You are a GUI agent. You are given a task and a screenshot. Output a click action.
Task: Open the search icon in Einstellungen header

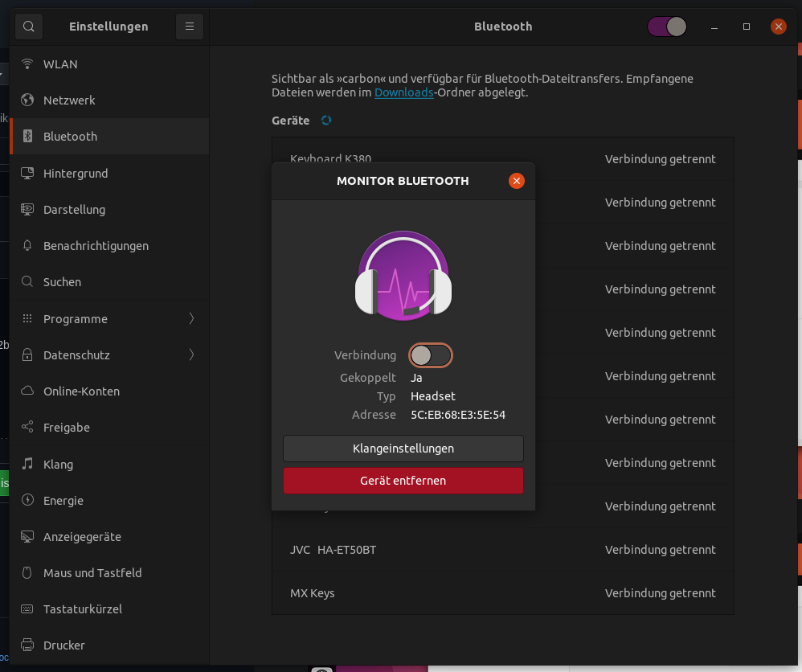click(x=28, y=26)
